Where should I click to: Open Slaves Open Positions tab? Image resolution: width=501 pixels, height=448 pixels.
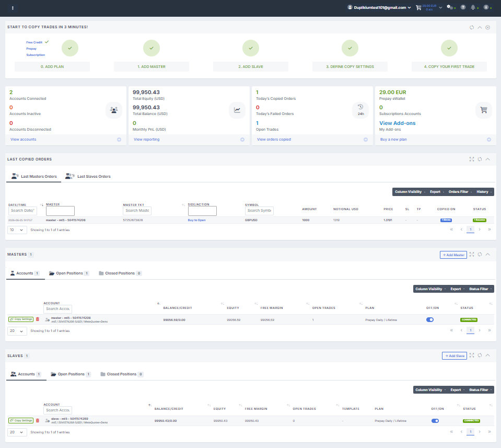71,374
